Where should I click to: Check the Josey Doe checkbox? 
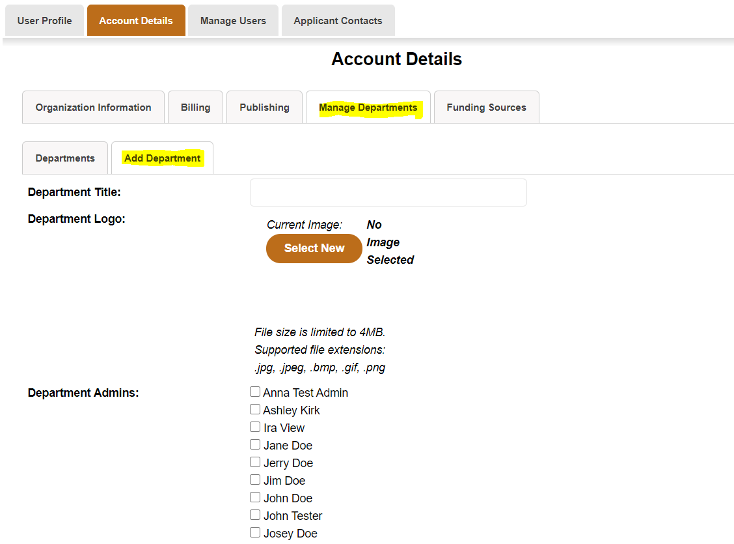[255, 532]
